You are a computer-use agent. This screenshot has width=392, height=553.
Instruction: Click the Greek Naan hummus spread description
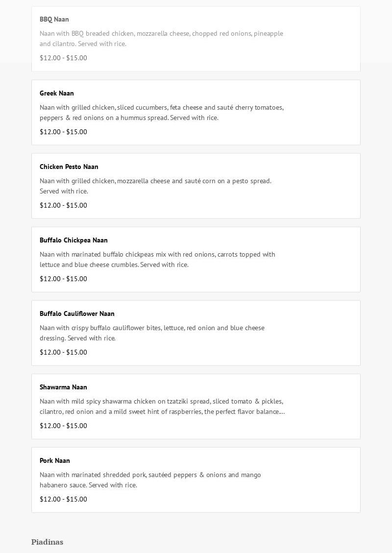(x=162, y=113)
